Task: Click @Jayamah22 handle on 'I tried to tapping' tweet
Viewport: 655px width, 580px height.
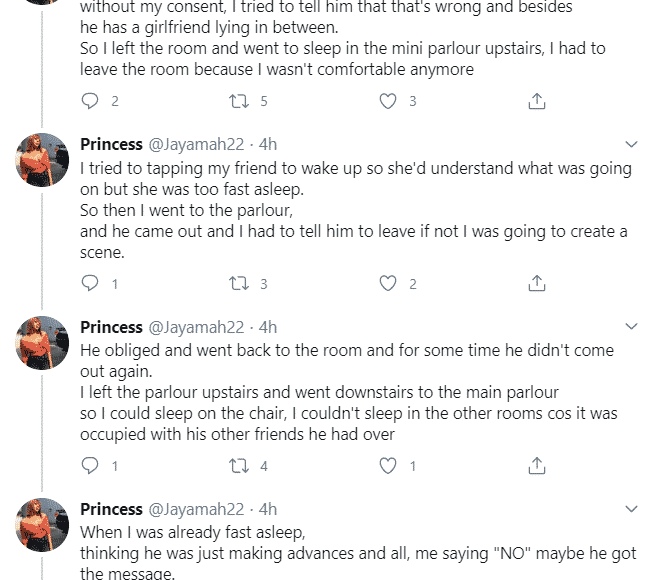Action: 196,145
